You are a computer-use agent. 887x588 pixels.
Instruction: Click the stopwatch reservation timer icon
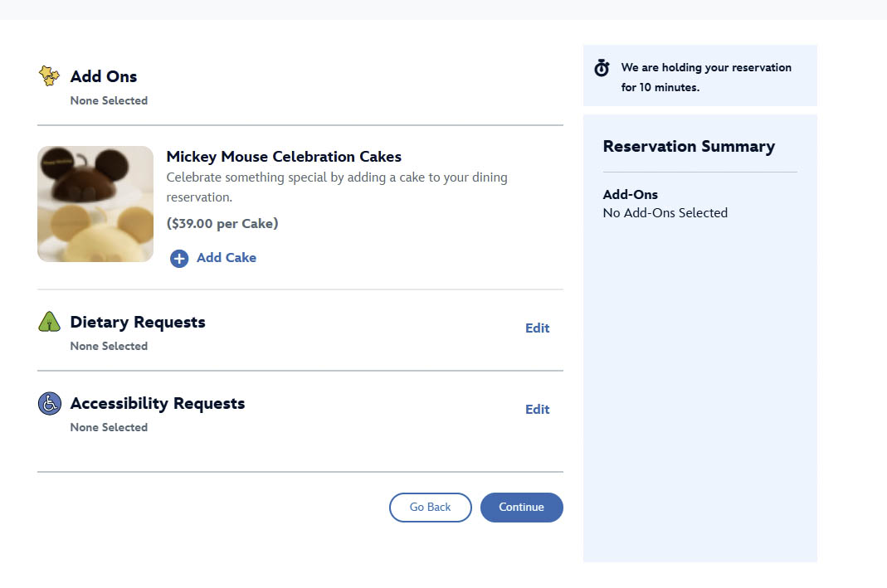click(602, 69)
